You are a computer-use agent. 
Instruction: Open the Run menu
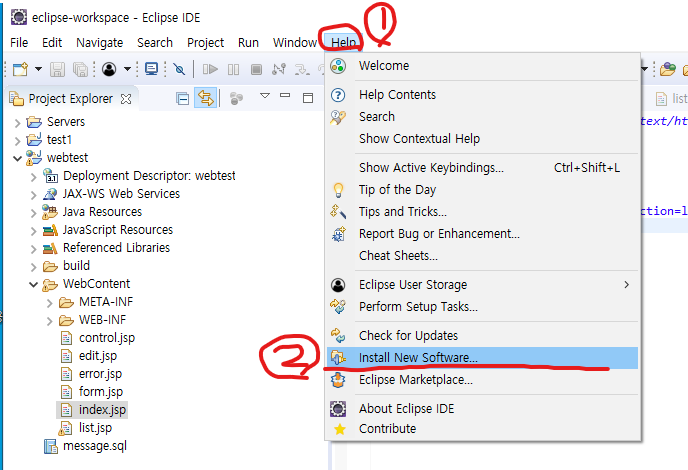(x=248, y=43)
